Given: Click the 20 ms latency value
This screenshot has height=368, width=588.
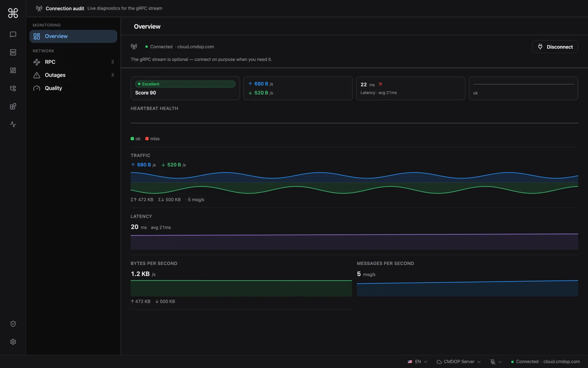Looking at the screenshot, I should 139,227.
